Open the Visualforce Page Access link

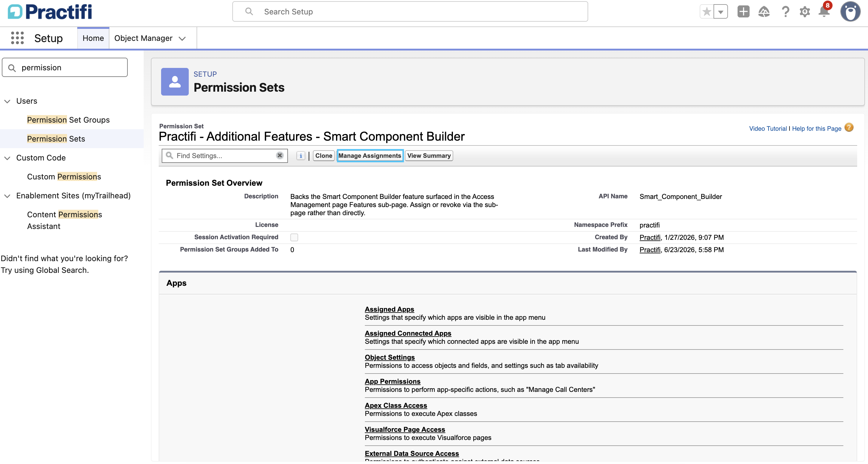click(405, 429)
